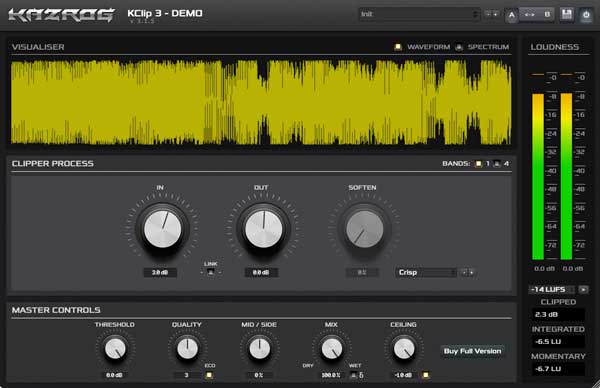600x388 pixels.
Task: Toggle the yellow button beside Ceiling value
Action: (x=426, y=375)
